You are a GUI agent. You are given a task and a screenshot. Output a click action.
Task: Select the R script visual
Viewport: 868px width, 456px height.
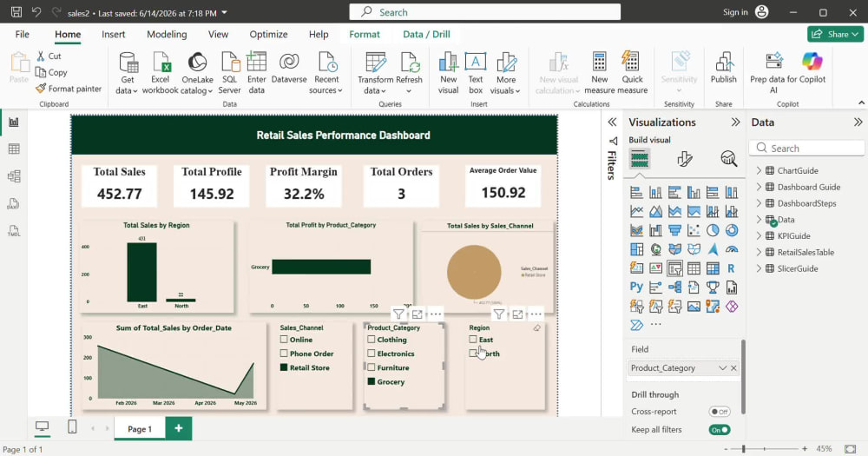[x=731, y=268]
